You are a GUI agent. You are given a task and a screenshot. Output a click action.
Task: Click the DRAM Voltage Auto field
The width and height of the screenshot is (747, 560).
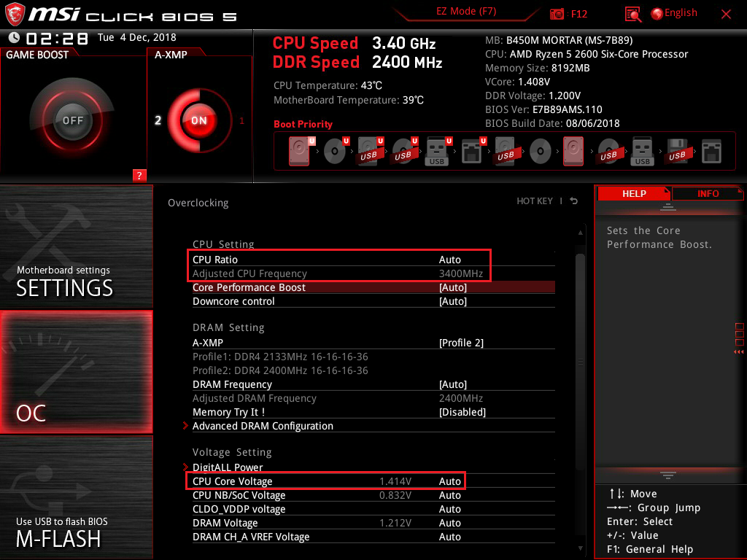point(449,522)
